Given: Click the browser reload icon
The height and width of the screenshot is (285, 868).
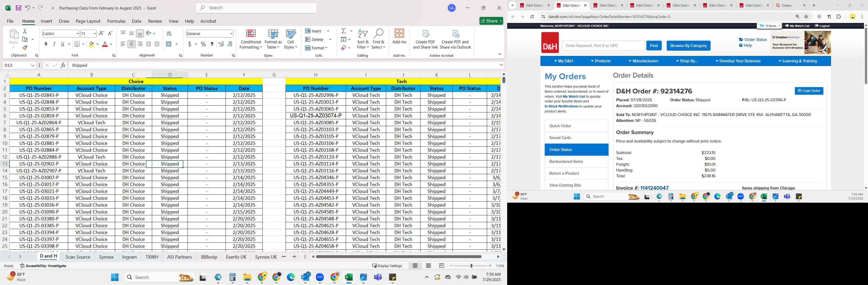Looking at the screenshot, I should (x=532, y=16).
